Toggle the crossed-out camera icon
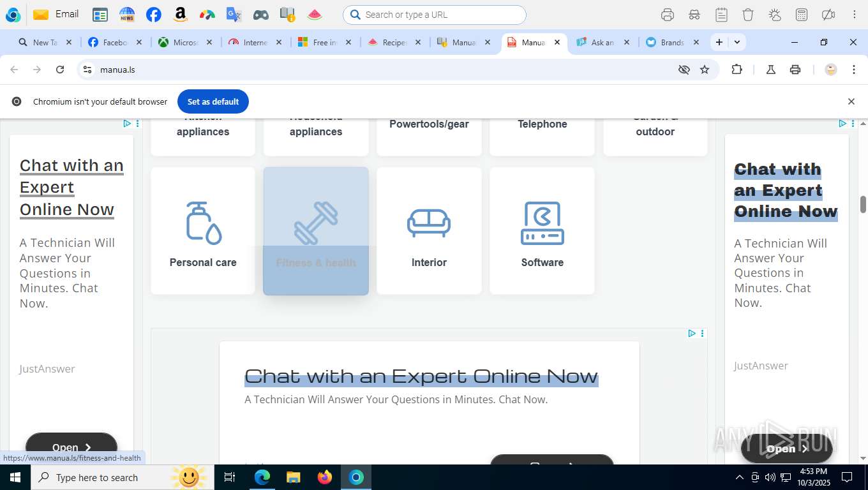The image size is (868, 490). coord(828,15)
